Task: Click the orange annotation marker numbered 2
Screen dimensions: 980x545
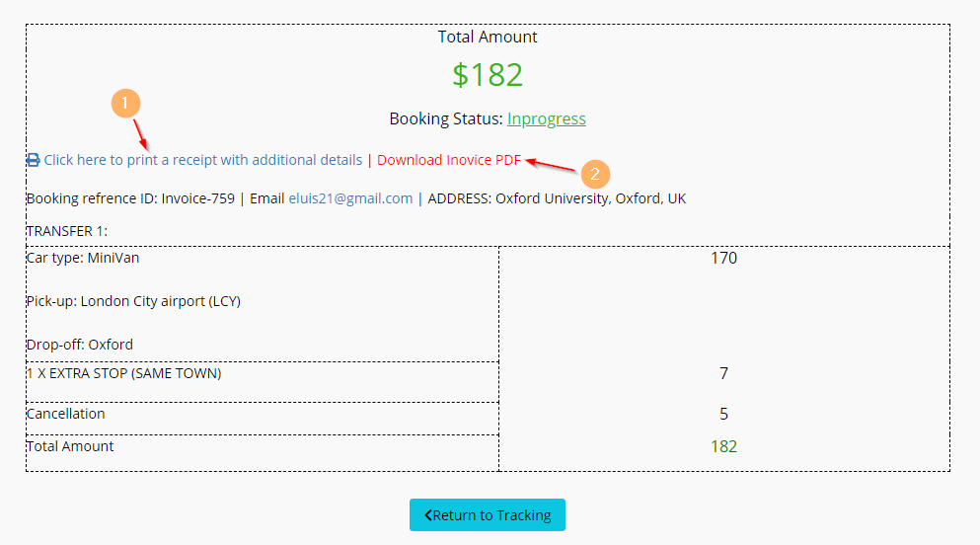Action: (594, 174)
